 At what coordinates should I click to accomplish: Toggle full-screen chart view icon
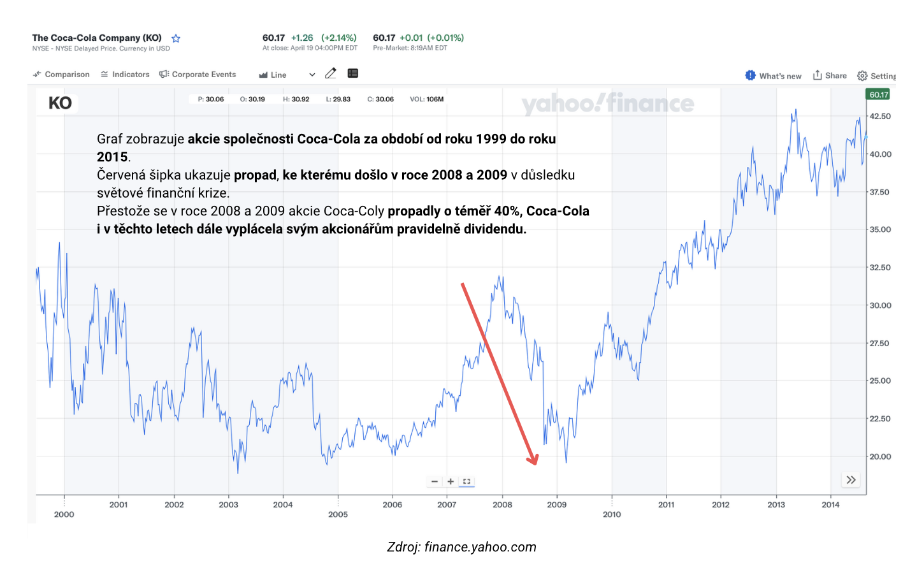466,481
